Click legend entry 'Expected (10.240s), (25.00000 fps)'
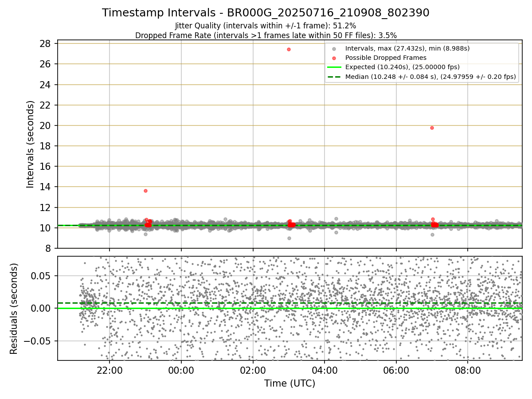 click(403, 67)
